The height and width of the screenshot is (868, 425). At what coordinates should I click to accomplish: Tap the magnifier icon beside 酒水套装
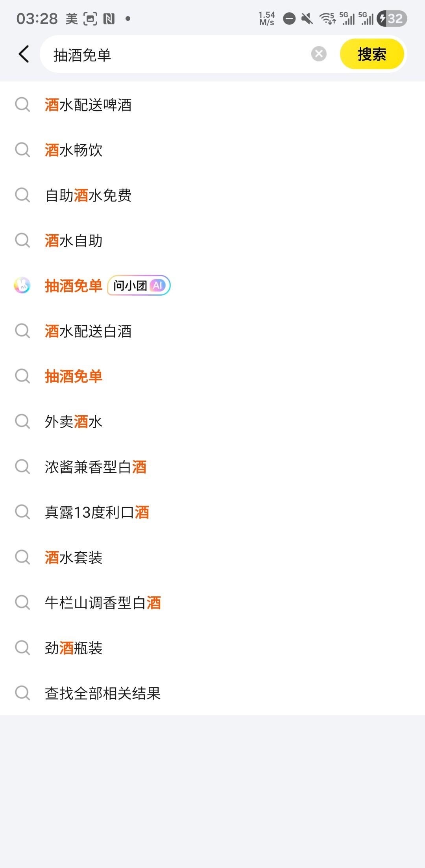coord(22,557)
